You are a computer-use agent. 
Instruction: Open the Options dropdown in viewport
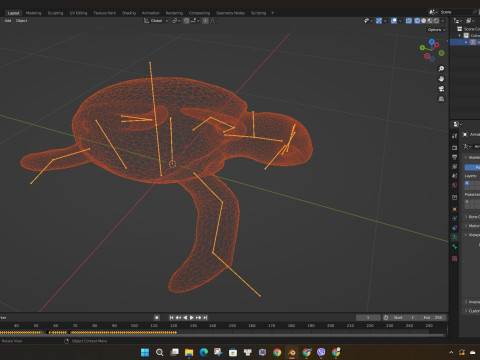coord(436,30)
